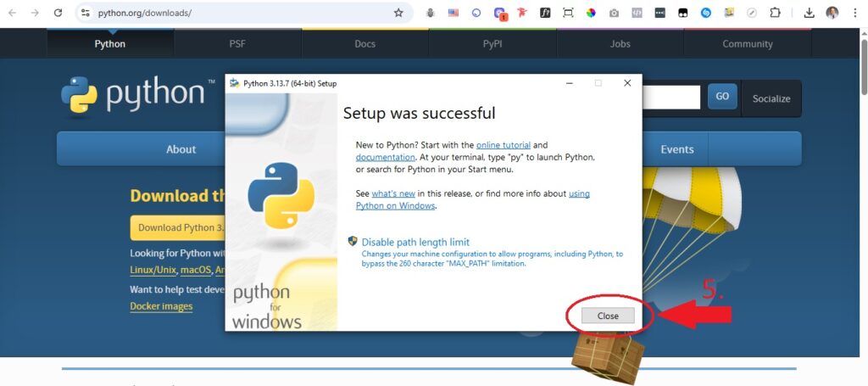Image resolution: width=868 pixels, height=386 pixels.
Task: Open the Jobs tab
Action: tap(620, 44)
